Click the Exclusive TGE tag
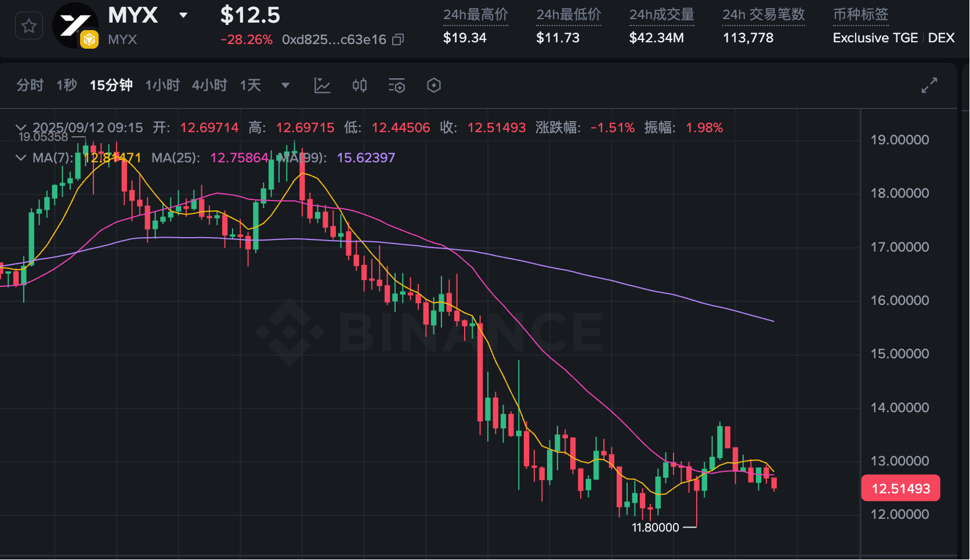This screenshot has height=560, width=970. tap(875, 38)
